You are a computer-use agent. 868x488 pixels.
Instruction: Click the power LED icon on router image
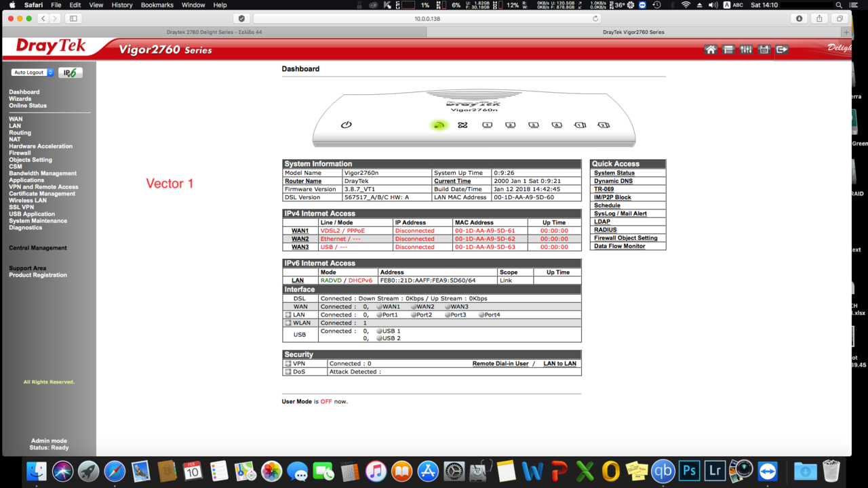pos(347,125)
